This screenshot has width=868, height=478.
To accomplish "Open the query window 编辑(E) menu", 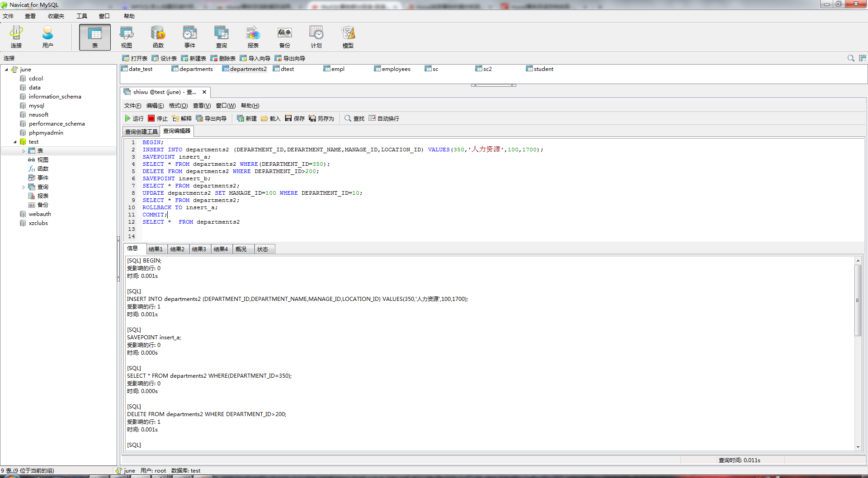I will pos(155,106).
